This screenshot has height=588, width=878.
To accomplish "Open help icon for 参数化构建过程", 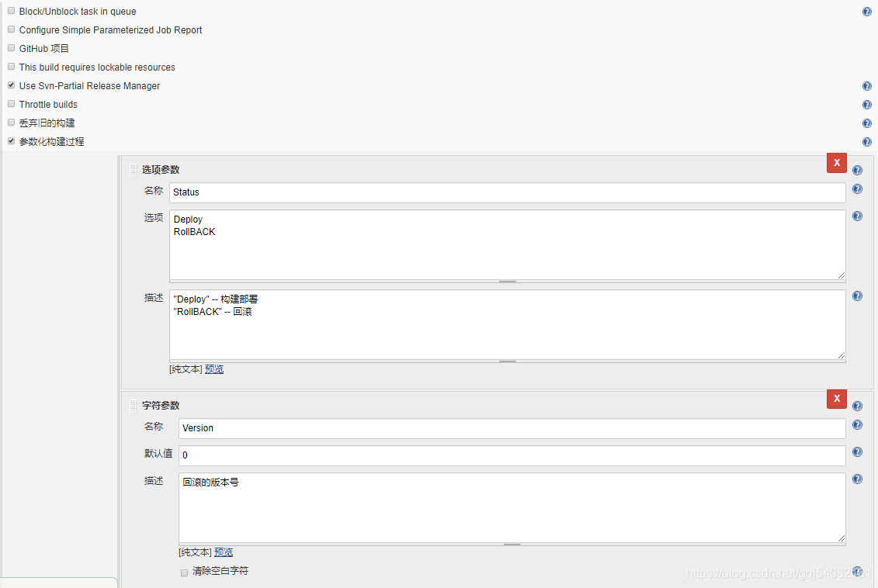I will click(867, 142).
